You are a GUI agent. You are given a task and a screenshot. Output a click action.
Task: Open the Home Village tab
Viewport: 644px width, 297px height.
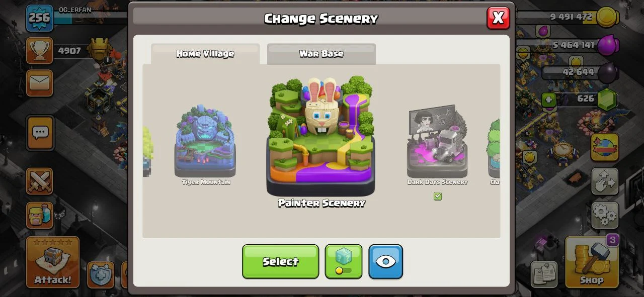click(205, 54)
